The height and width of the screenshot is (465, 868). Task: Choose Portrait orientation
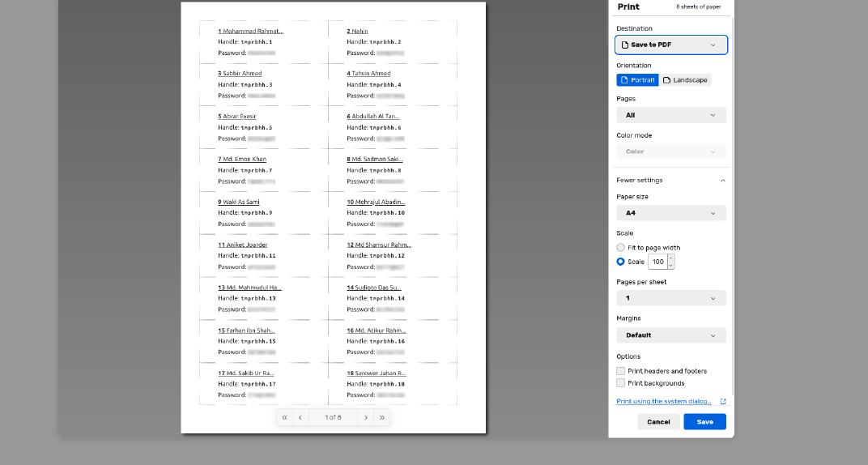(637, 80)
